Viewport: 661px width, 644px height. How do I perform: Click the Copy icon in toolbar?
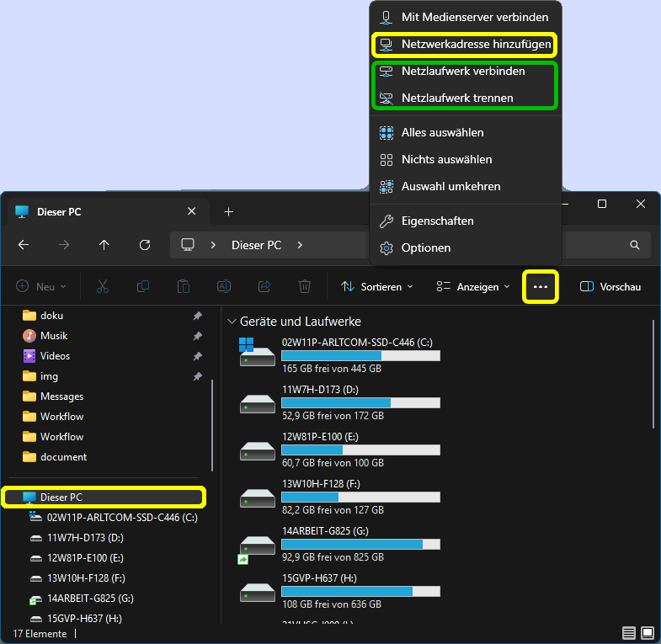pos(143,287)
